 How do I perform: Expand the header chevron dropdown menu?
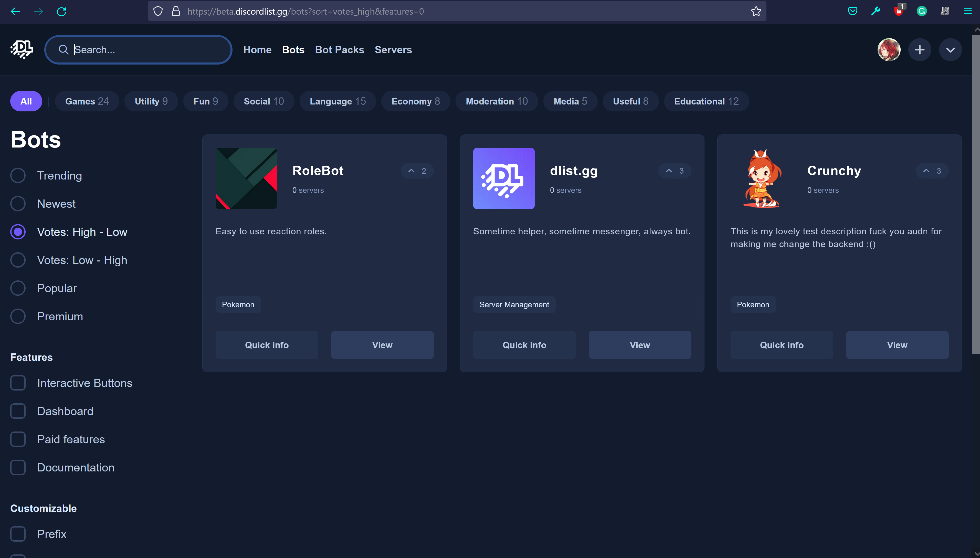950,50
